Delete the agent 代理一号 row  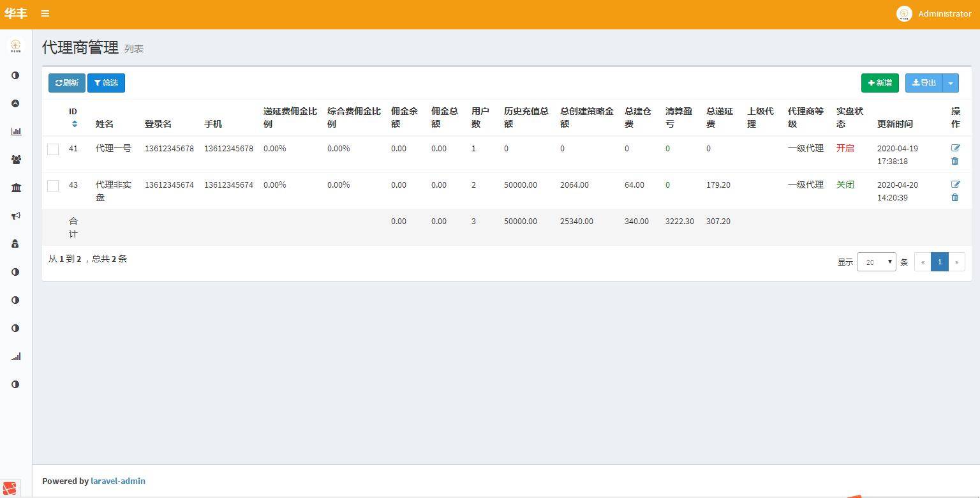[x=954, y=161]
